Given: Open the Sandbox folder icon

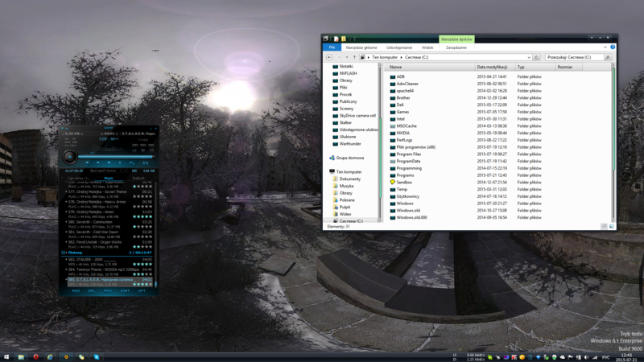Looking at the screenshot, I should (393, 183).
